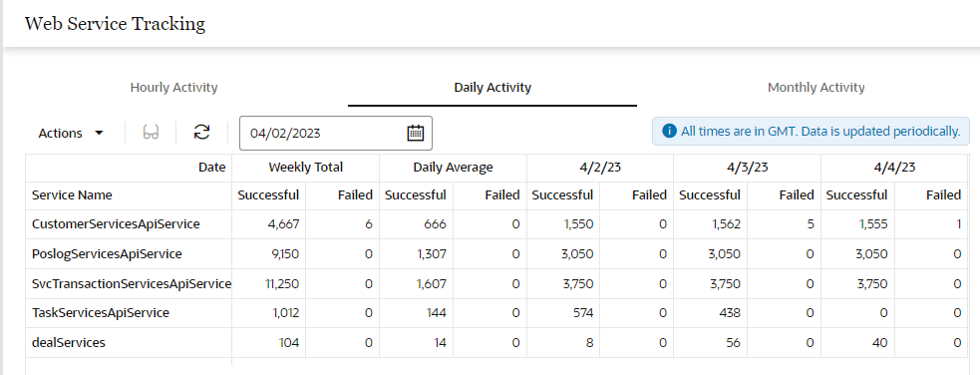The image size is (980, 375).
Task: Select the dealServices row name
Action: [69, 342]
